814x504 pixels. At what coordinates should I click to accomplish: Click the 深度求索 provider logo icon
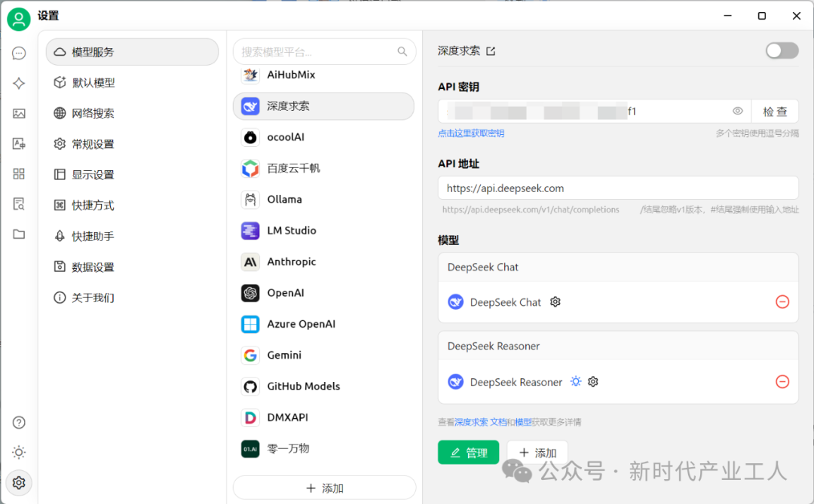point(250,106)
